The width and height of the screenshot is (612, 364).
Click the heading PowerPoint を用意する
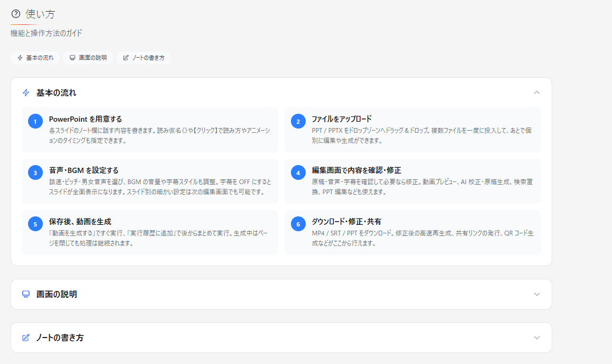86,119
